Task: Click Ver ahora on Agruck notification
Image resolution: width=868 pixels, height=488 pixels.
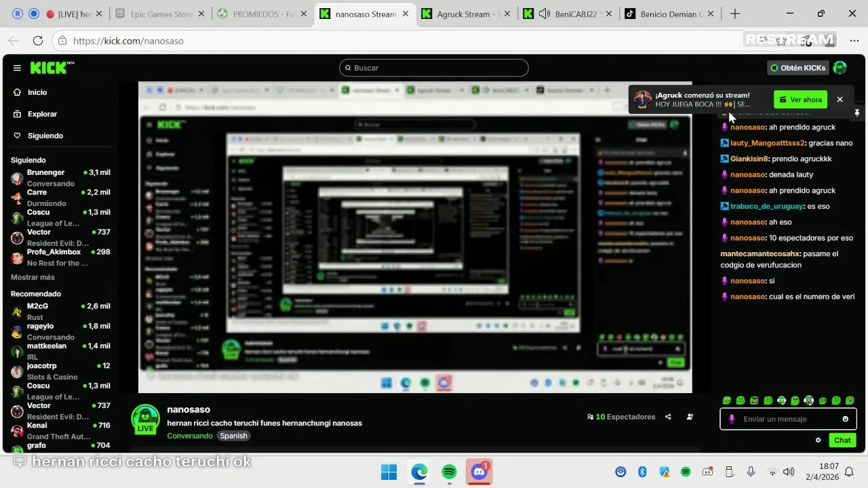Action: [800, 100]
